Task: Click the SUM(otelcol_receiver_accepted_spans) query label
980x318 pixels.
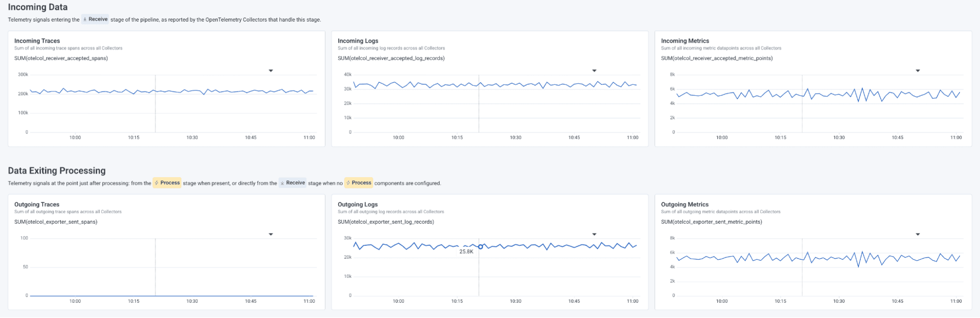Action: [61, 58]
